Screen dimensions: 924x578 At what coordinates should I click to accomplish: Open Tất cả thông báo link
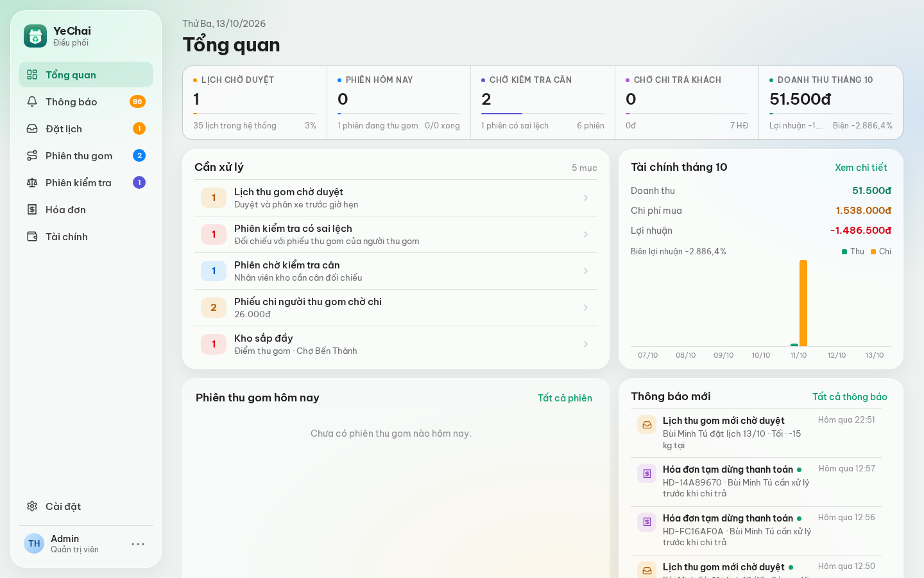[x=850, y=396]
